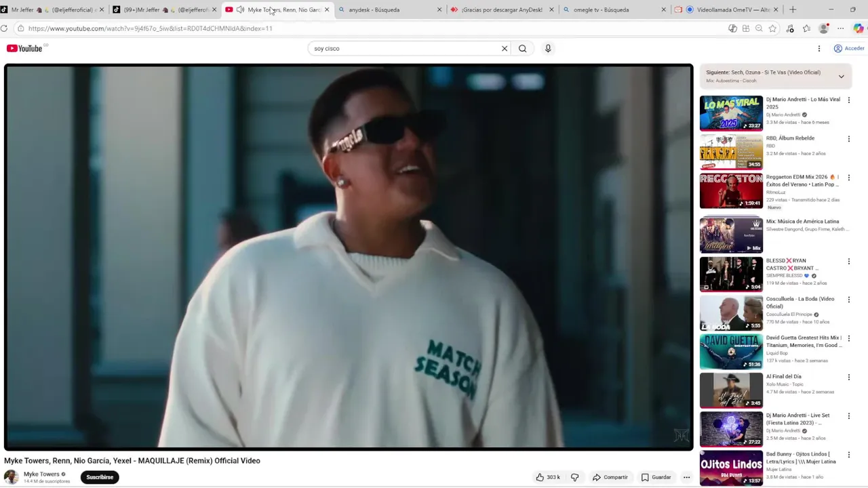Image resolution: width=868 pixels, height=488 pixels.
Task: Open options for Cosculluela La Boda
Action: click(x=848, y=300)
